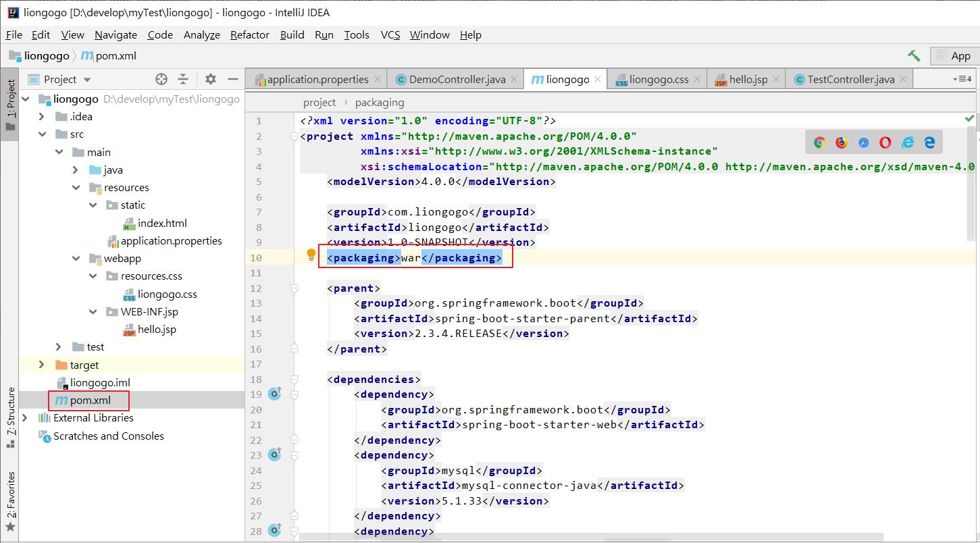
Task: Click the Build project hammer icon
Action: pos(914,55)
